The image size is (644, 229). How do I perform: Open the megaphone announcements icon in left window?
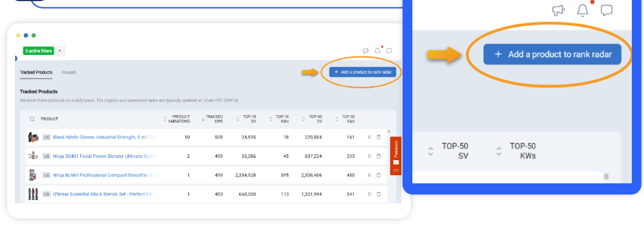[365, 51]
